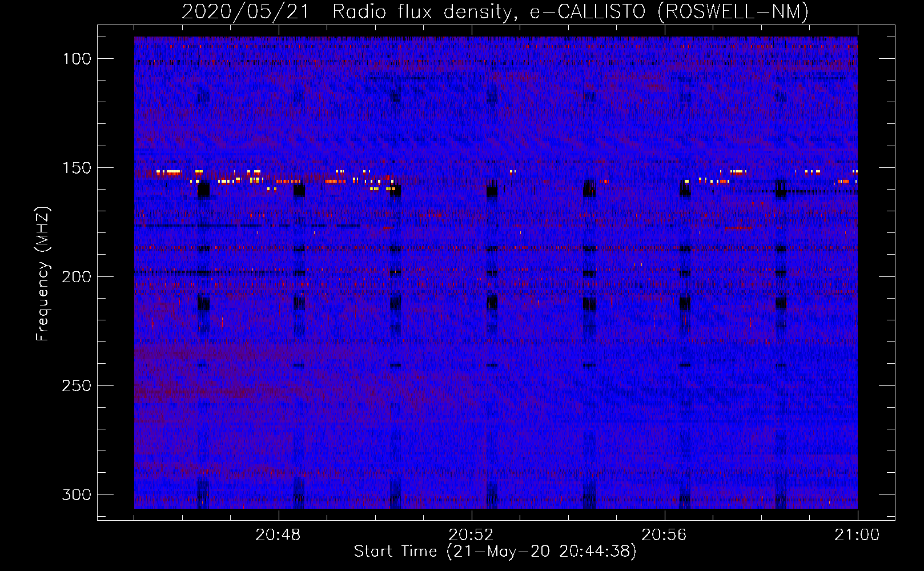Click the Start Time x-axis label
The width and height of the screenshot is (924, 571).
tap(495, 552)
